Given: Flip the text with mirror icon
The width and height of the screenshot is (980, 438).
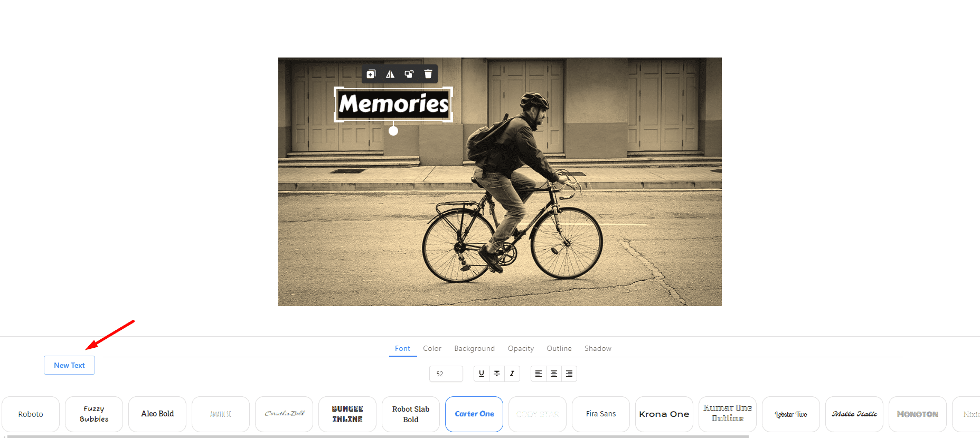Looking at the screenshot, I should point(390,74).
